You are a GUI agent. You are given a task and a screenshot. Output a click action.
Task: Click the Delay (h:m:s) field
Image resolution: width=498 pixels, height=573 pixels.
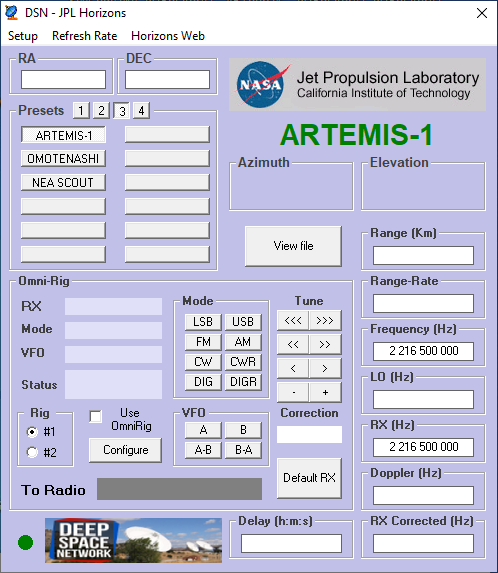pyautogui.click(x=291, y=543)
